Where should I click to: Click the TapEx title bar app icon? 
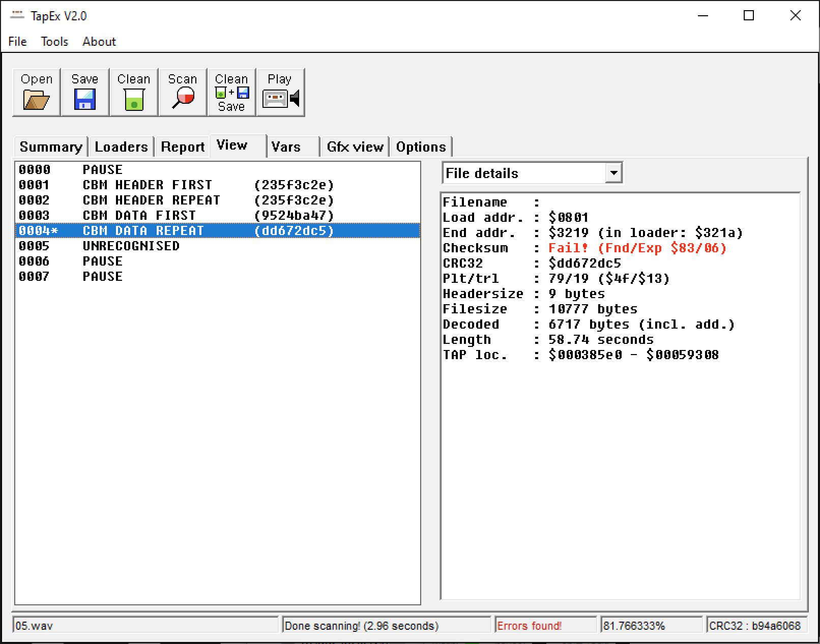coord(17,16)
